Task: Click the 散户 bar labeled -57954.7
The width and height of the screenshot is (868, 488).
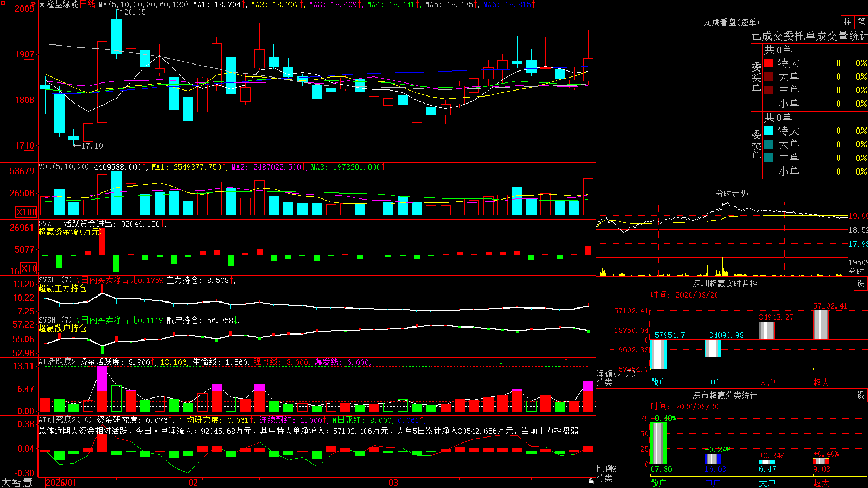Action: (659, 355)
